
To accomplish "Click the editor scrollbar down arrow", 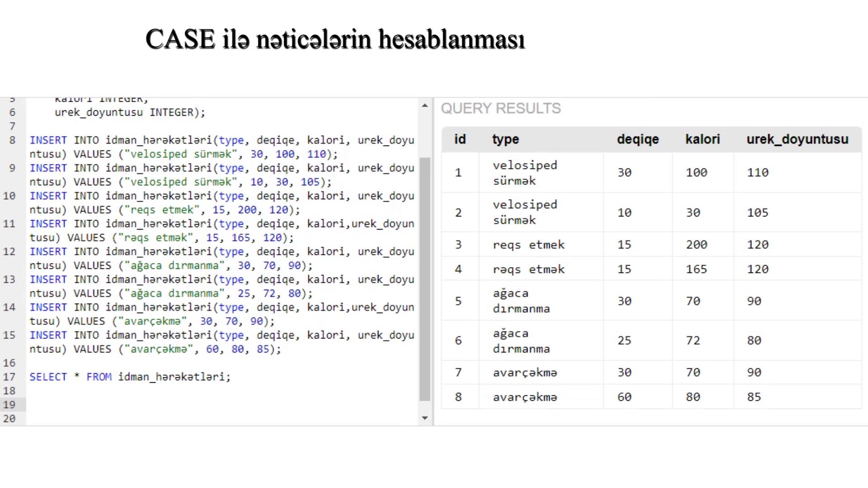I will point(425,418).
